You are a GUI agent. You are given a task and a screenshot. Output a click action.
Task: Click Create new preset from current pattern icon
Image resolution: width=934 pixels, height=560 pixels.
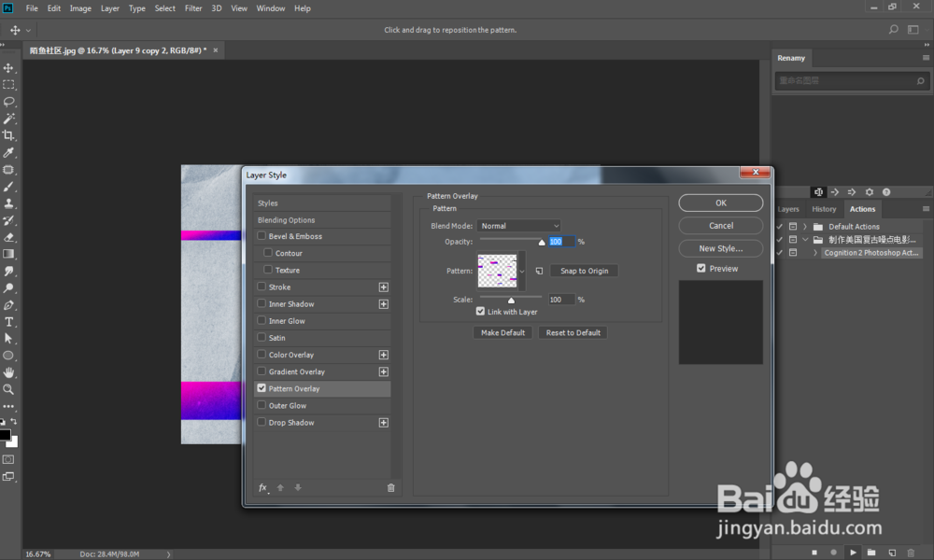(x=539, y=271)
